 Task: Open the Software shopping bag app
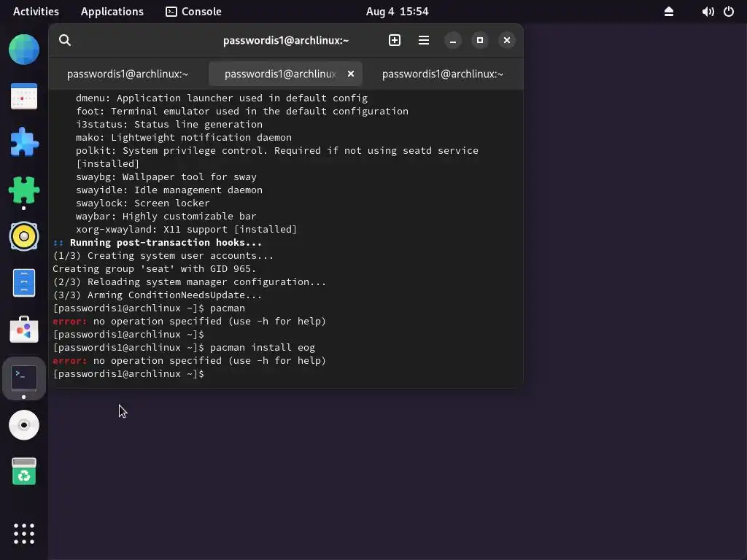[24, 330]
